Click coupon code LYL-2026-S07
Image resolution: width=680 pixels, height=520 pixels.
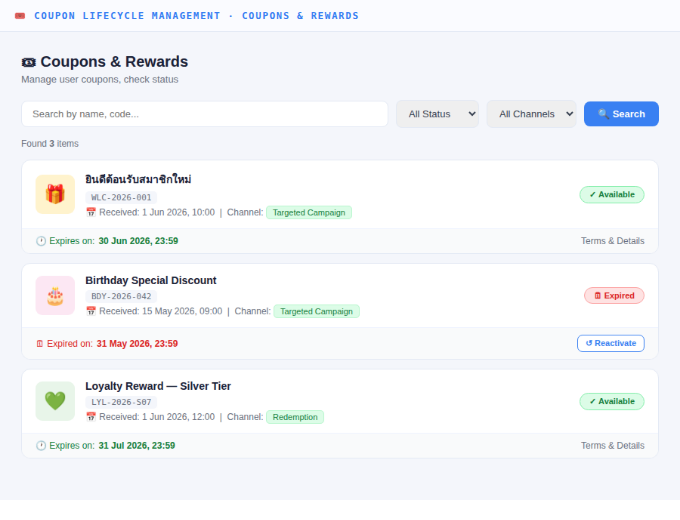(121, 402)
